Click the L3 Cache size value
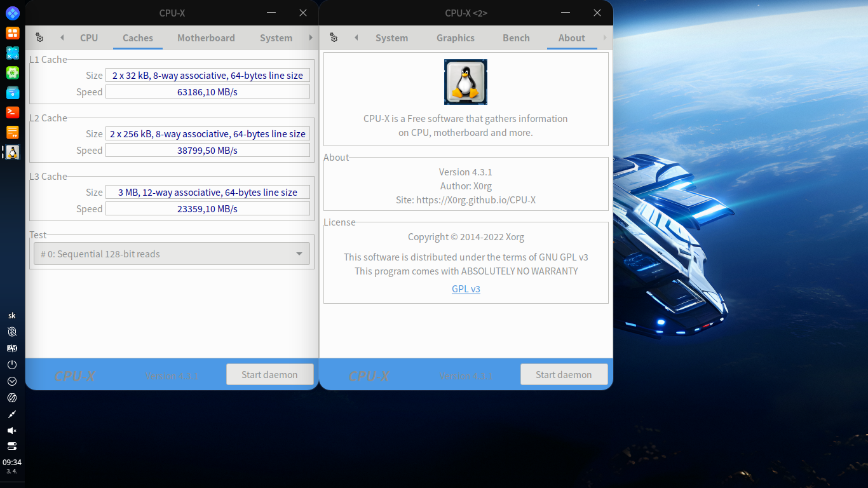868x488 pixels. [x=208, y=192]
